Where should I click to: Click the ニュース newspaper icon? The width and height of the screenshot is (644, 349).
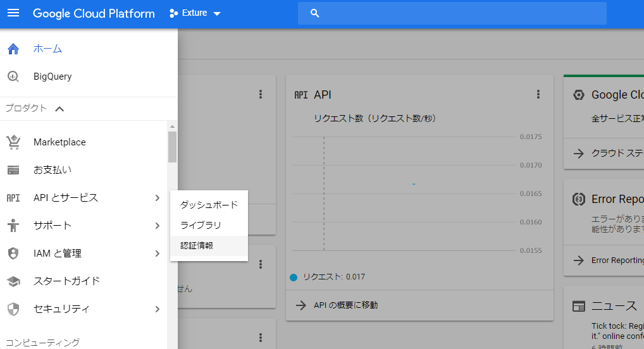pyautogui.click(x=579, y=306)
